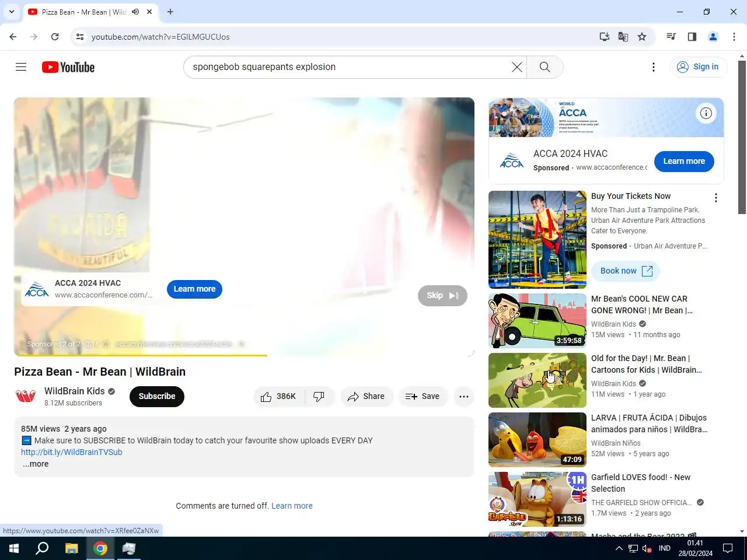Open the WildBrain Niños channel under LARVA video
The image size is (747, 560).
616,443
